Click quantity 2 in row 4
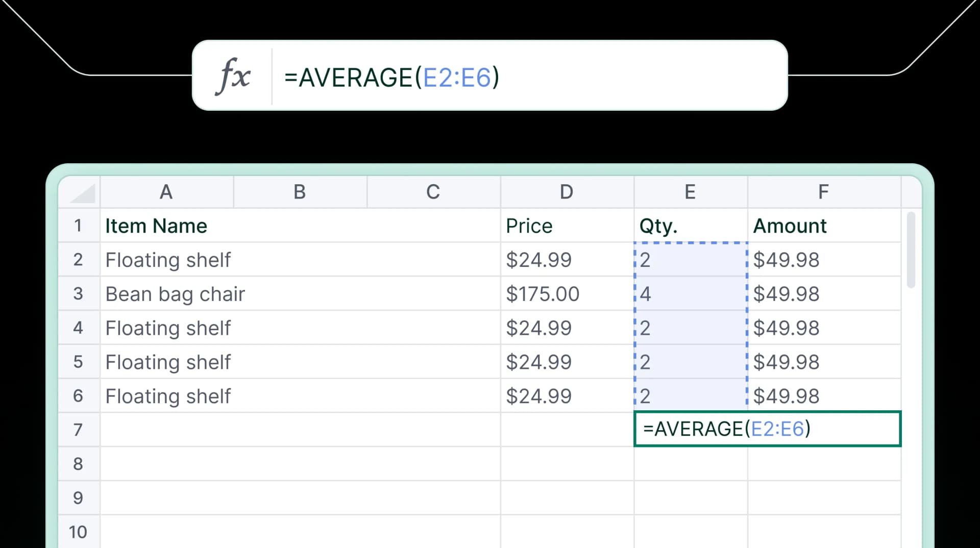 click(x=691, y=328)
